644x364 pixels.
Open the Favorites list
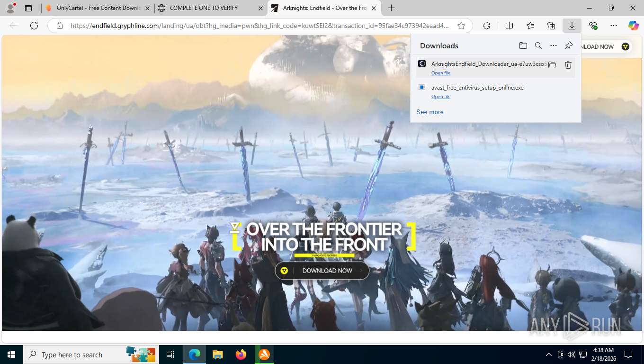pos(530,26)
